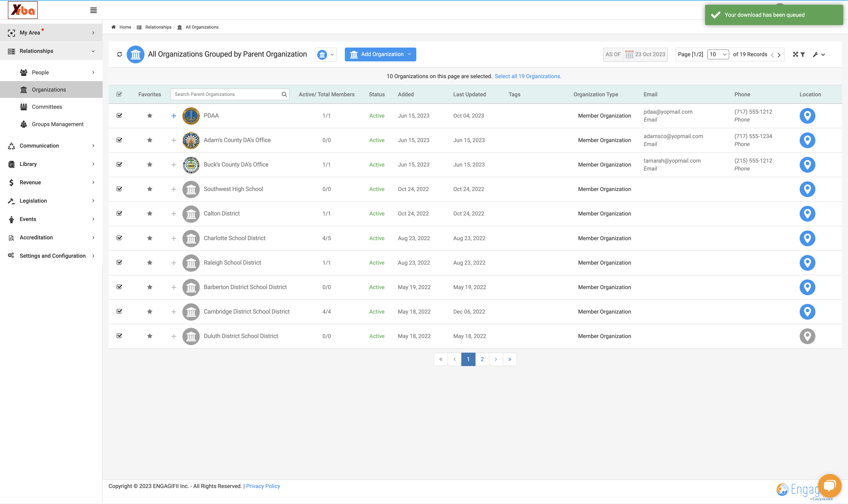Open the Communication menu
848x504 pixels.
(51, 146)
